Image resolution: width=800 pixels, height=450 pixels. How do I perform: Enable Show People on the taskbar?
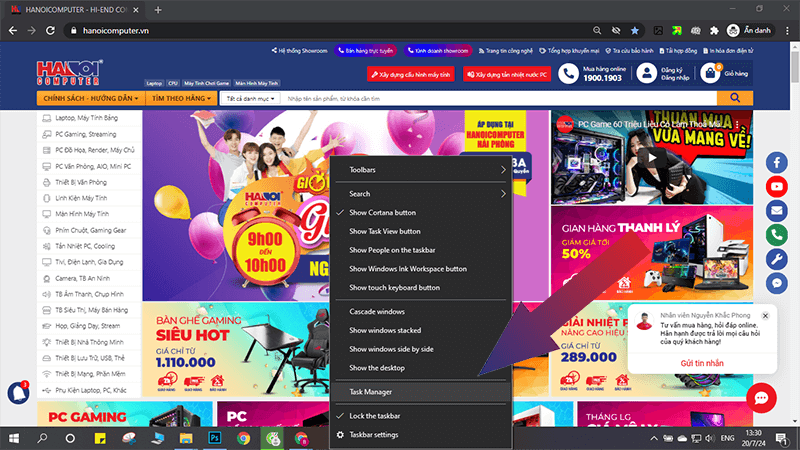422,250
